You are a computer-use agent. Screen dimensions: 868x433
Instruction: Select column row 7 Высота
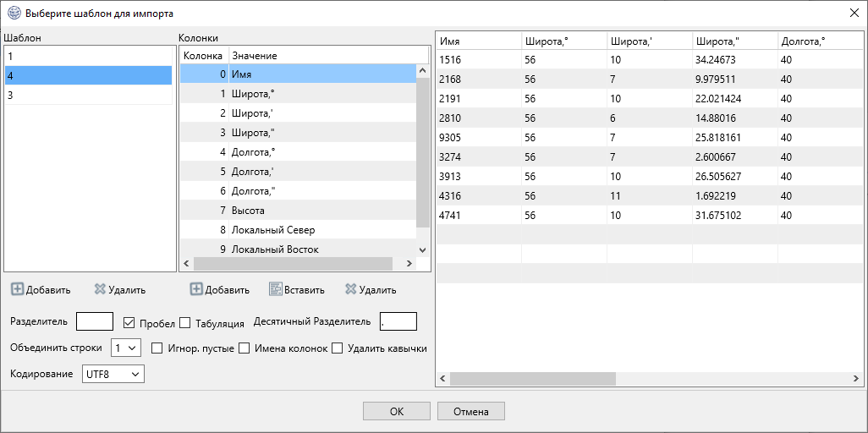coord(299,211)
